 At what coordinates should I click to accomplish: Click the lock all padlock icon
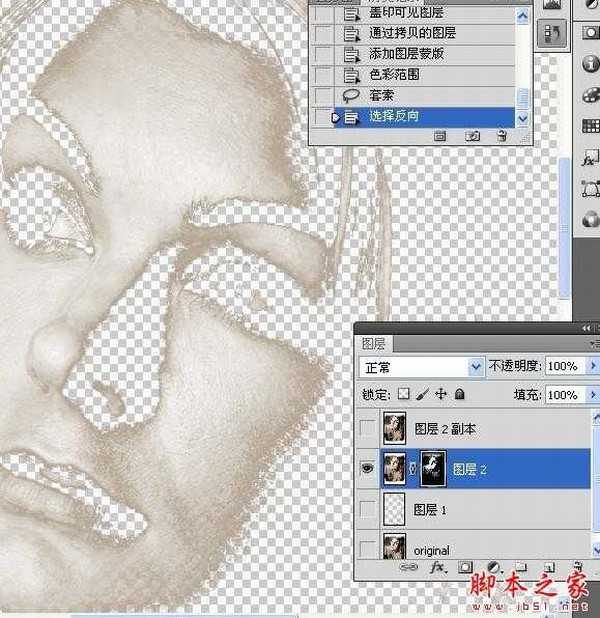pyautogui.click(x=459, y=395)
